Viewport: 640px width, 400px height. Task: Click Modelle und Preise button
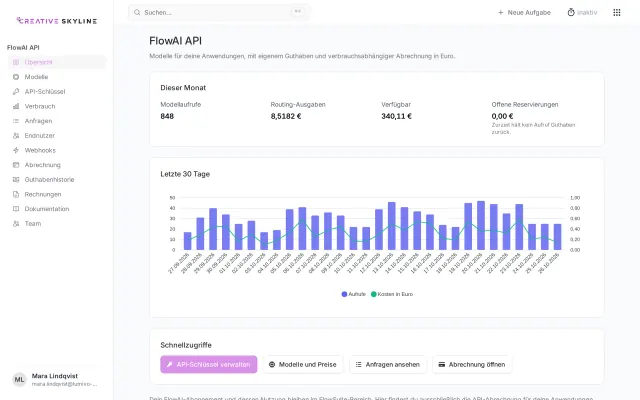tap(303, 364)
